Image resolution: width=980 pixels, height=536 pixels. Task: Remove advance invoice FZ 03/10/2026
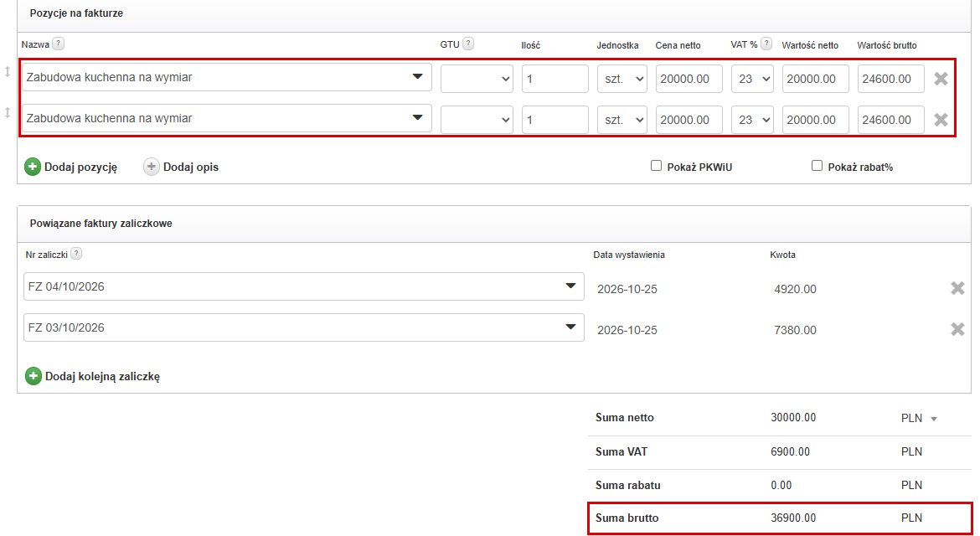tap(957, 328)
